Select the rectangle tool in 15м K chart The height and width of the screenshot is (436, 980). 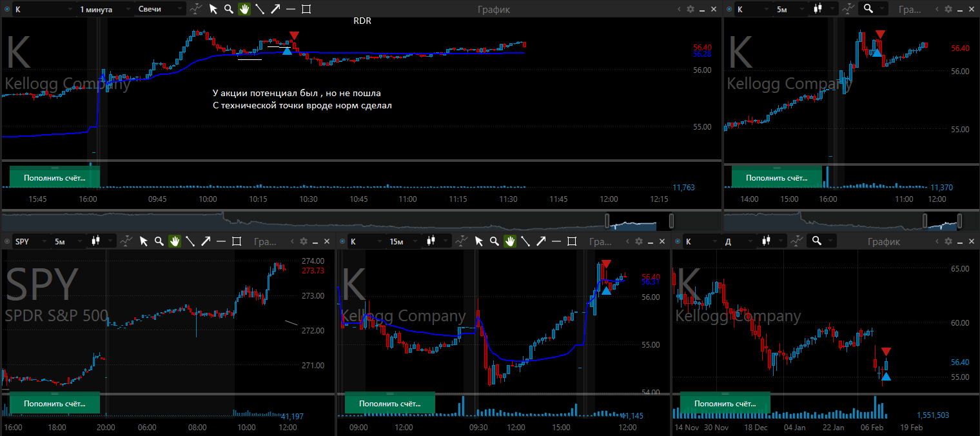[572, 241]
